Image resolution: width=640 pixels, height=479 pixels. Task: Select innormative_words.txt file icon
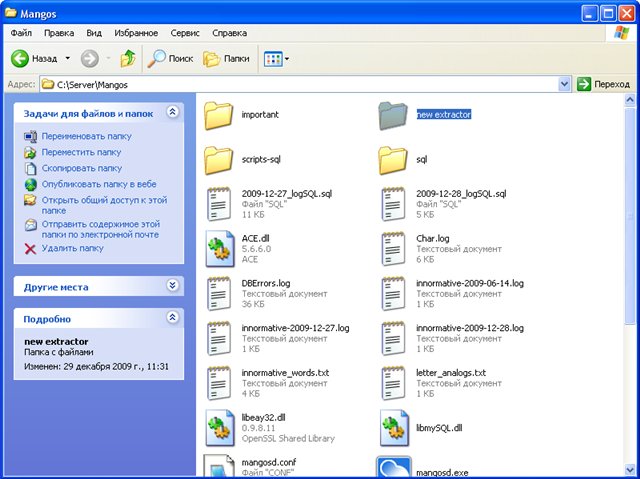(219, 383)
